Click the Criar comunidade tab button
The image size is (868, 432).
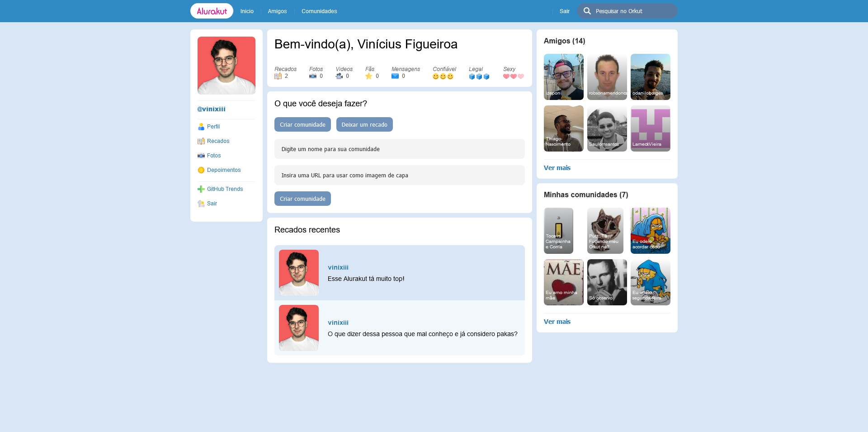302,124
